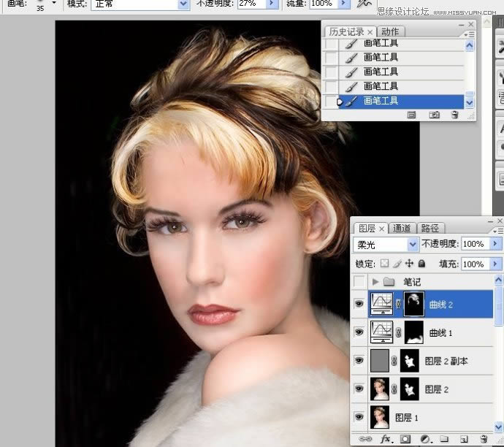The width and height of the screenshot is (504, 447).
Task: Click camera icon to create new snapshot
Action: (x=434, y=115)
